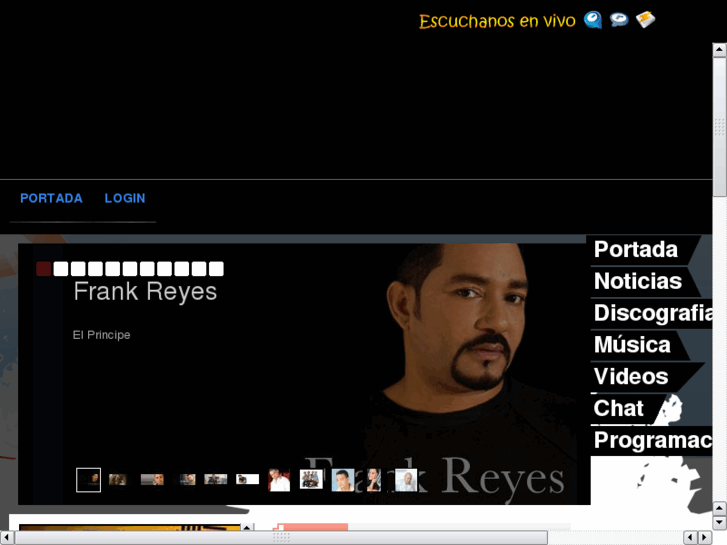Click the Escuchanos en vivo text
The image size is (727, 545).
click(497, 21)
